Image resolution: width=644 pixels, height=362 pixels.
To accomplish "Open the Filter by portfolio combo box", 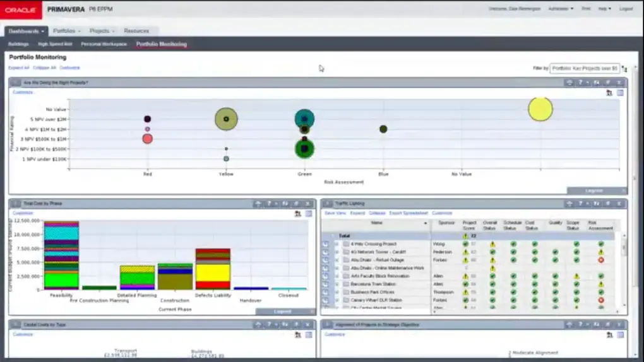I will (585, 69).
